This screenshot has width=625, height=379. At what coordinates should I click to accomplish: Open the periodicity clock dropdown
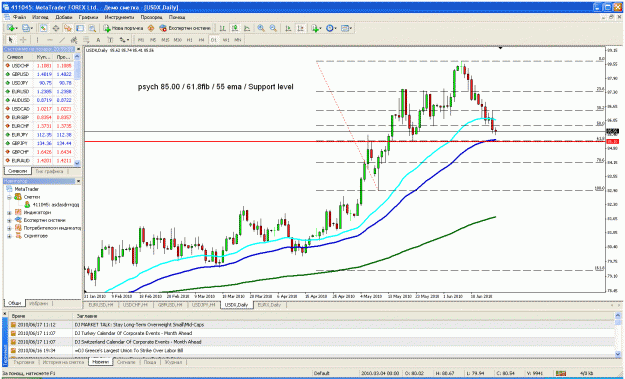pyautogui.click(x=331, y=28)
